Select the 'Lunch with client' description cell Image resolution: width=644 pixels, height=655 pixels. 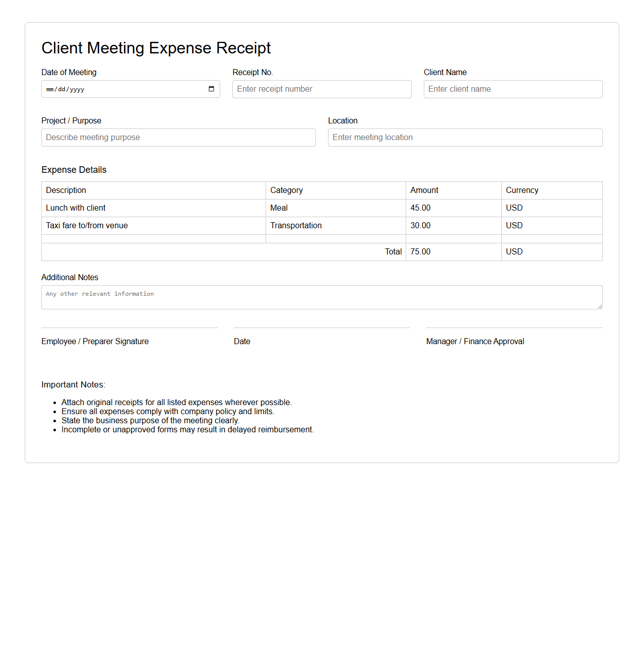(153, 208)
